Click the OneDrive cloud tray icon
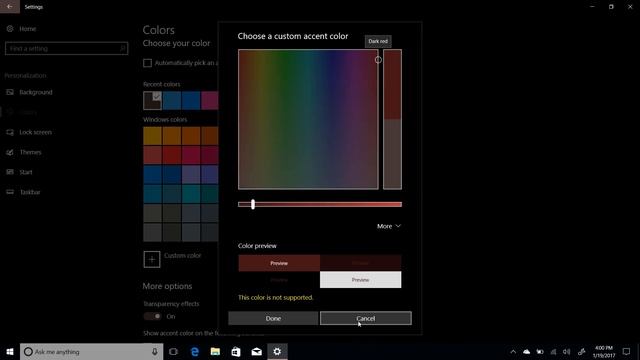 pyautogui.click(x=527, y=352)
